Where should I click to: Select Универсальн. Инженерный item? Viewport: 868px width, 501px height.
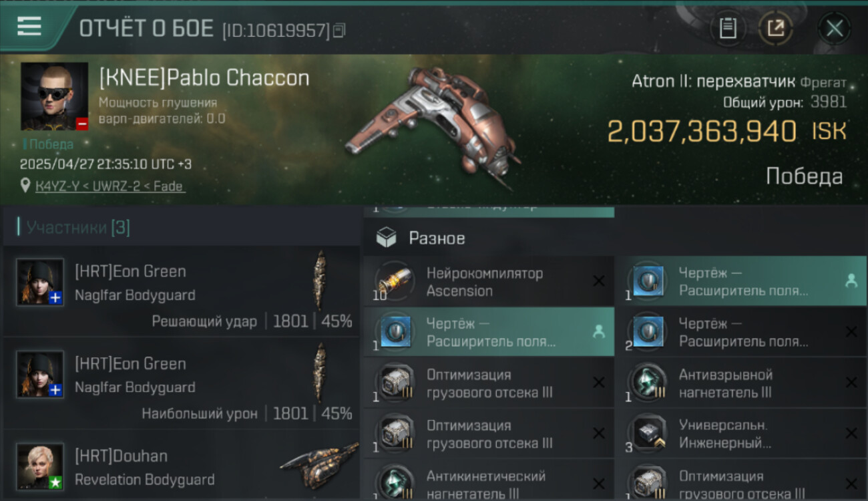click(742, 434)
